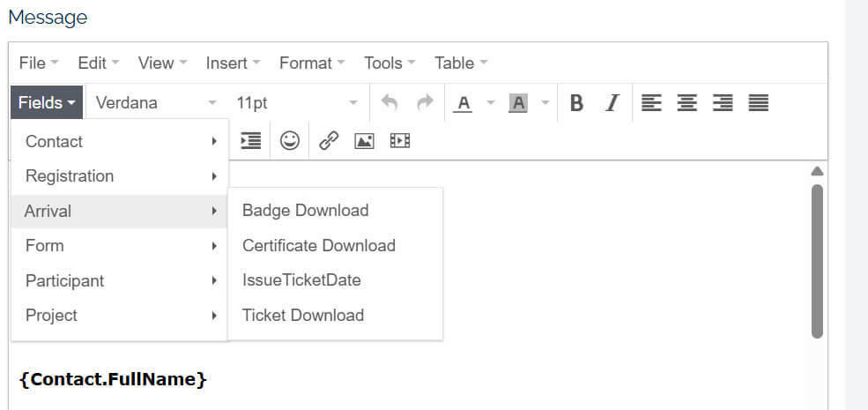Align text center

(687, 103)
